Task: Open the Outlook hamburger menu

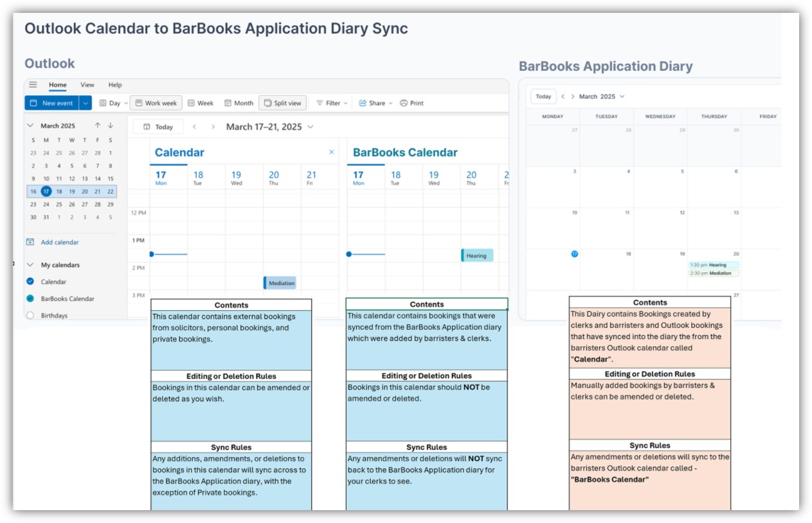Action: [x=33, y=85]
